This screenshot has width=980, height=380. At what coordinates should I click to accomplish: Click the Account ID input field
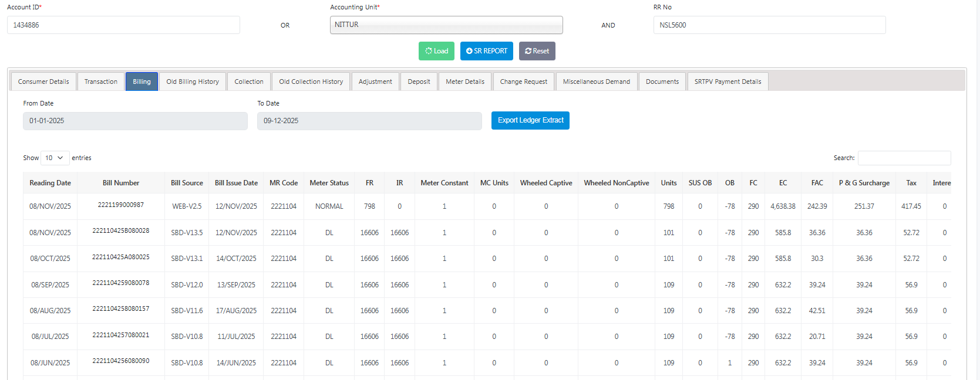pyautogui.click(x=123, y=25)
